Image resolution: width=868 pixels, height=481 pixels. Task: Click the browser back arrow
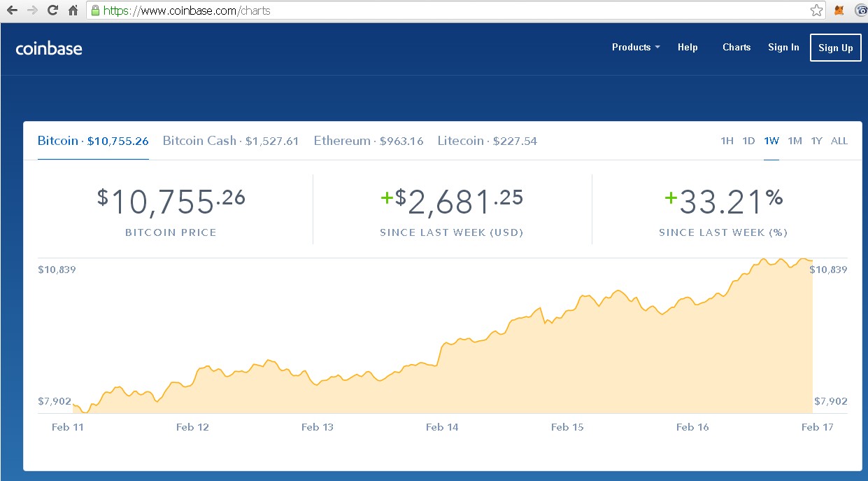(11, 11)
